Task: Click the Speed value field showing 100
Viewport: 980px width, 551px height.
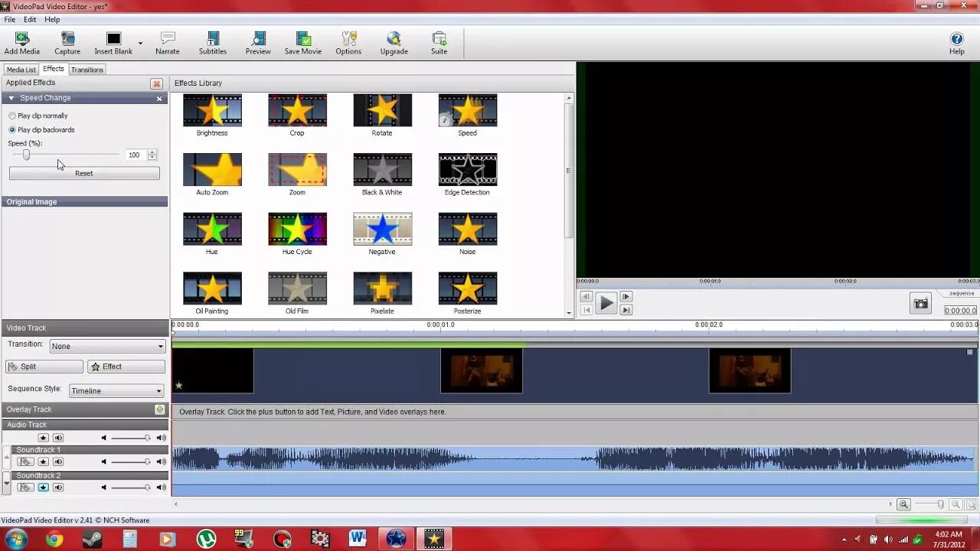Action: coord(135,155)
